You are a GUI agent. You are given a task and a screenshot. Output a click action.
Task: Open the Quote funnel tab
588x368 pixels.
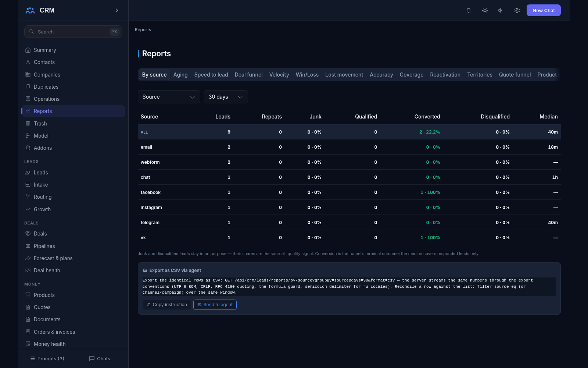514,75
